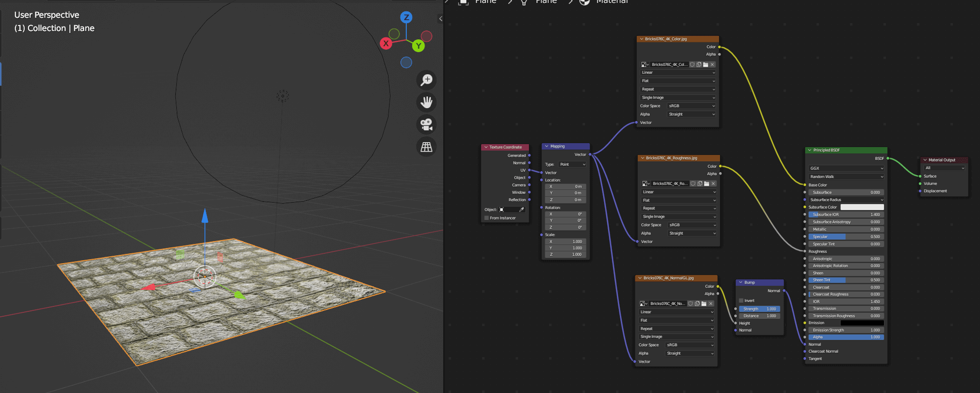The width and height of the screenshot is (980, 393).
Task: Click the negative Z blue gizmo circle
Action: pyautogui.click(x=406, y=62)
